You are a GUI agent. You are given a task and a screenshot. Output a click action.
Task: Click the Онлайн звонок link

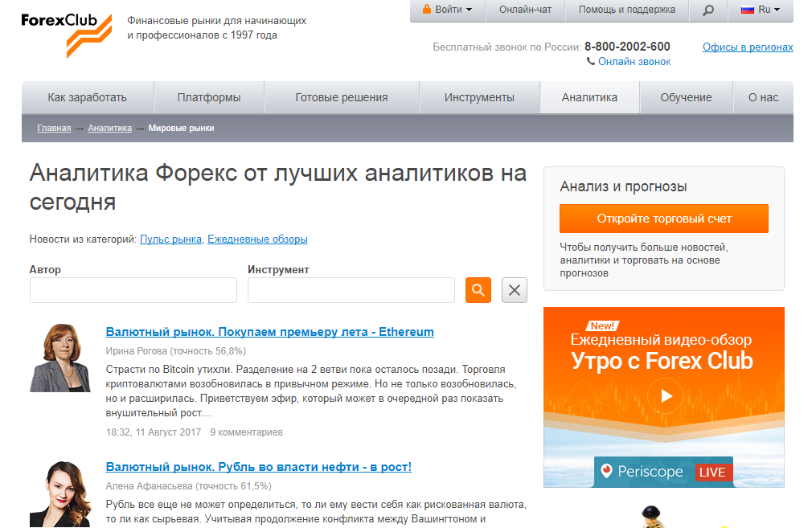[x=634, y=62]
